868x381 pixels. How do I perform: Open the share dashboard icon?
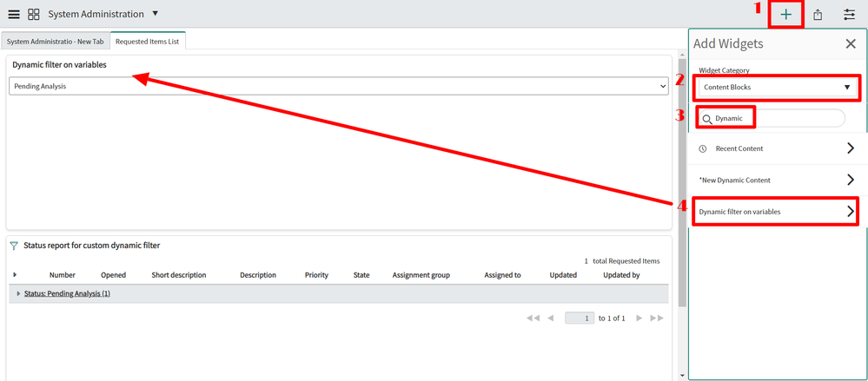[x=818, y=15]
